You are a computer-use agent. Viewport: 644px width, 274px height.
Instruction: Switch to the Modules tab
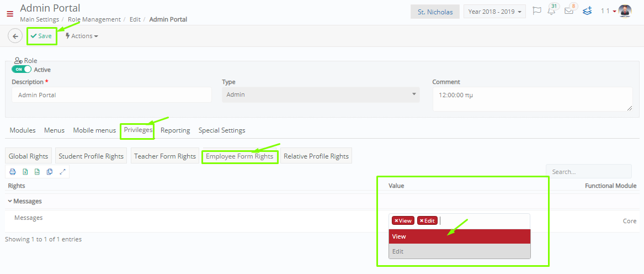(x=23, y=130)
